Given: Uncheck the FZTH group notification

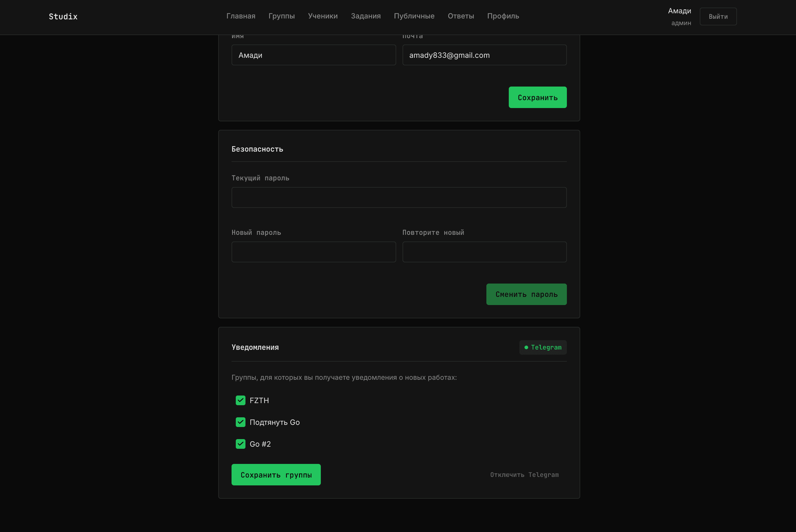Looking at the screenshot, I should click(240, 400).
